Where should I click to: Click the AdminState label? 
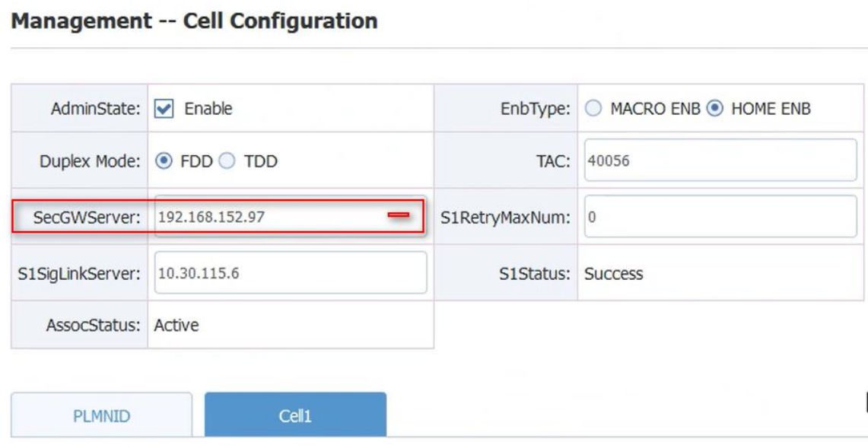[x=96, y=109]
